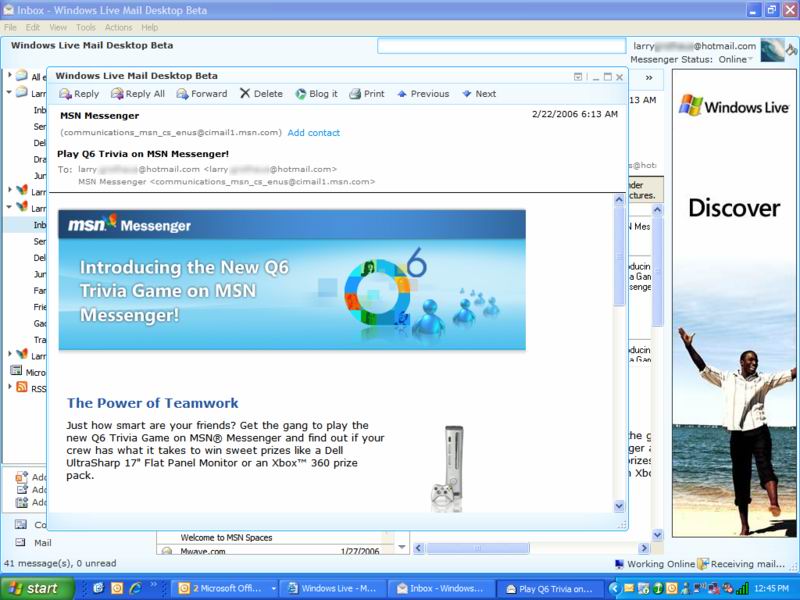Select the Mwave.com message row

coord(276,551)
